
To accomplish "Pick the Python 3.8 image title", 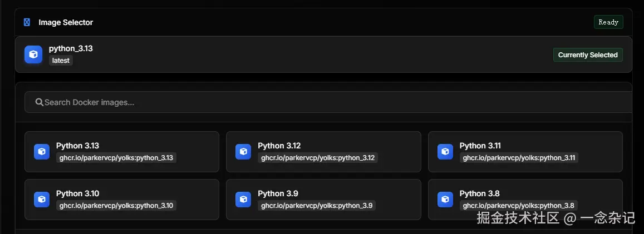I will pyautogui.click(x=479, y=193).
